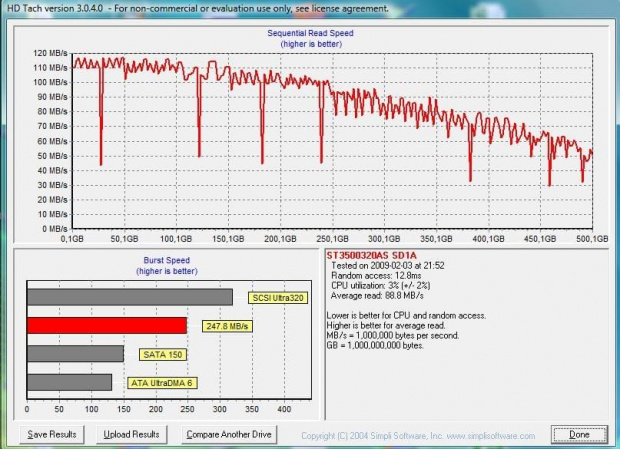Click the 200 label on burst axis
Image resolution: width=620 pixels, height=449 pixels.
155,409
